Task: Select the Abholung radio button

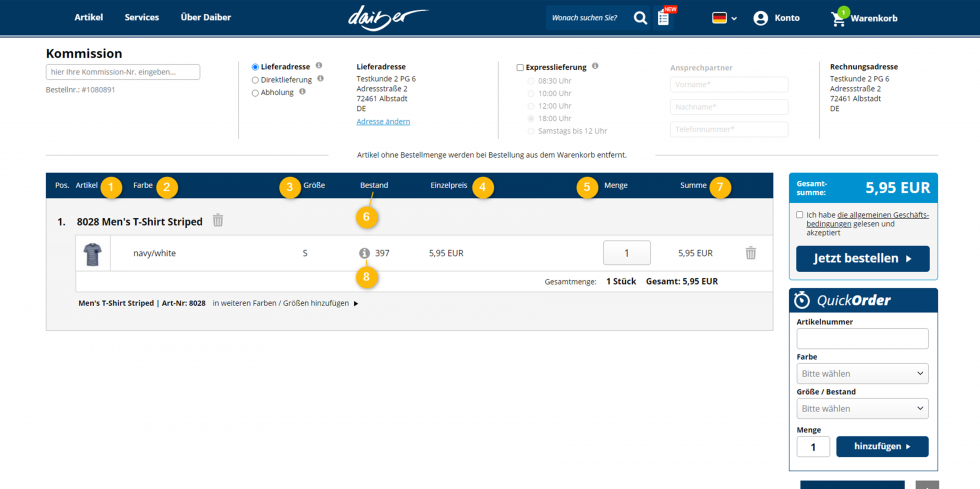Action: click(255, 93)
